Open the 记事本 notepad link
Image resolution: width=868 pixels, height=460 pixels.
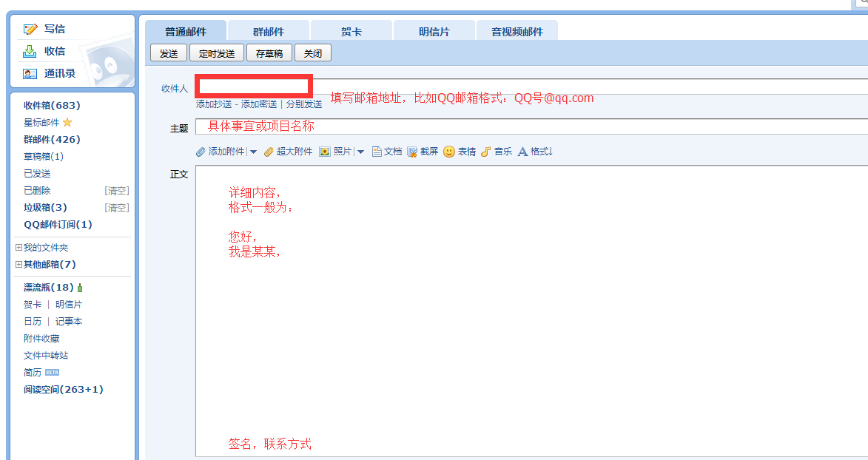click(69, 322)
